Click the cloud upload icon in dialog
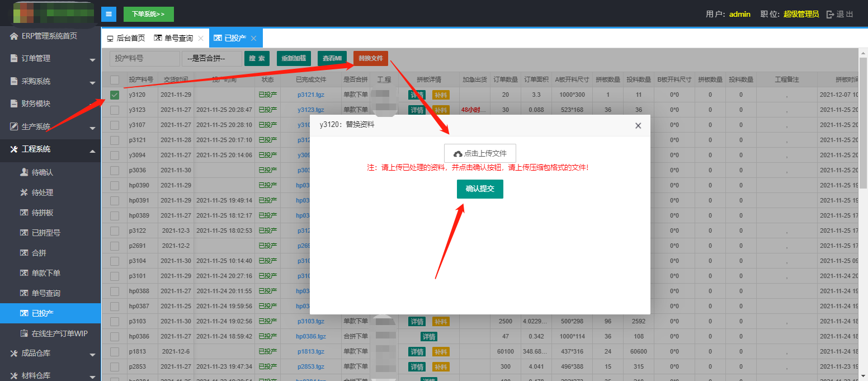Image resolution: width=868 pixels, height=381 pixels. [x=457, y=154]
